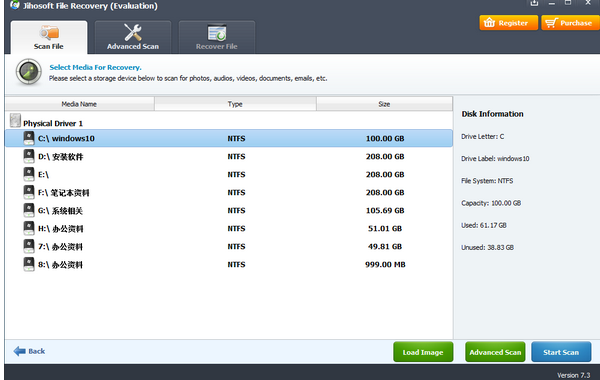The width and height of the screenshot is (600, 380).
Task: Click the drive icon for G:\ partition
Action: (x=29, y=210)
